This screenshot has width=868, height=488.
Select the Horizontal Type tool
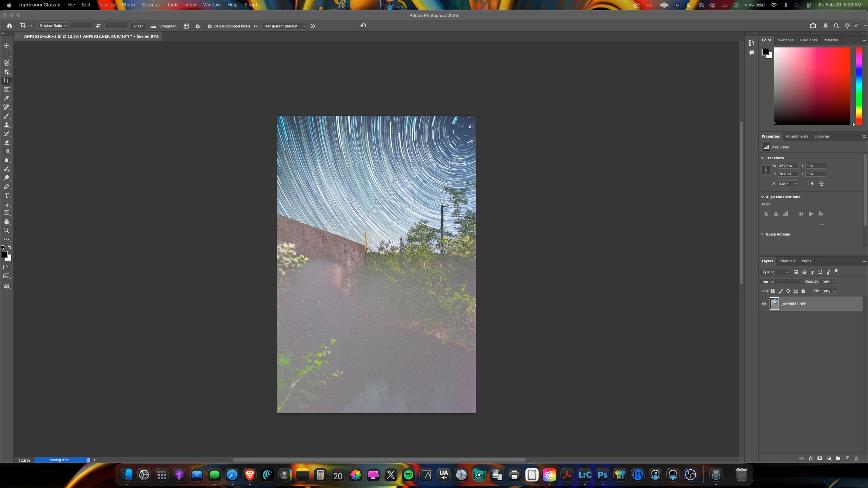[x=6, y=195]
